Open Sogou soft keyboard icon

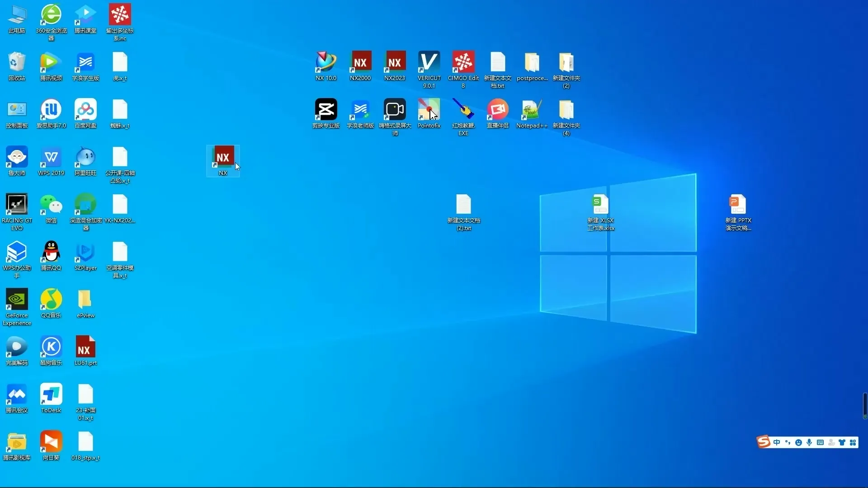[820, 442]
